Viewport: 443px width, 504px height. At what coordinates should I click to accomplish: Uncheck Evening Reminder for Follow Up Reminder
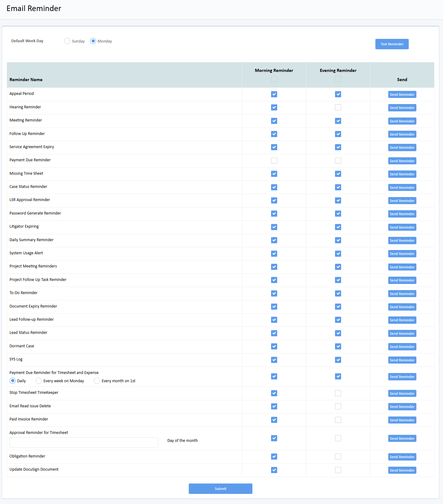tap(338, 134)
